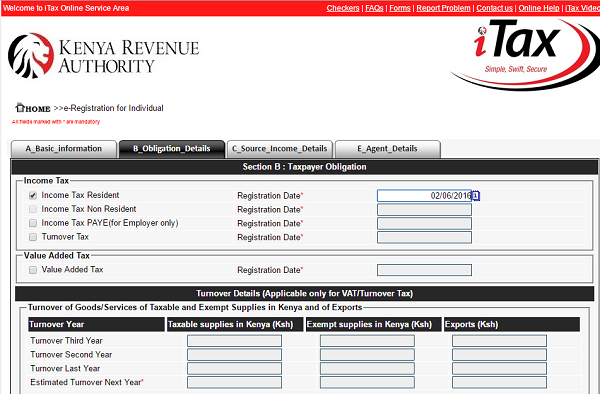The image size is (600, 394).
Task: Open the Checkers link
Action: 343,8
